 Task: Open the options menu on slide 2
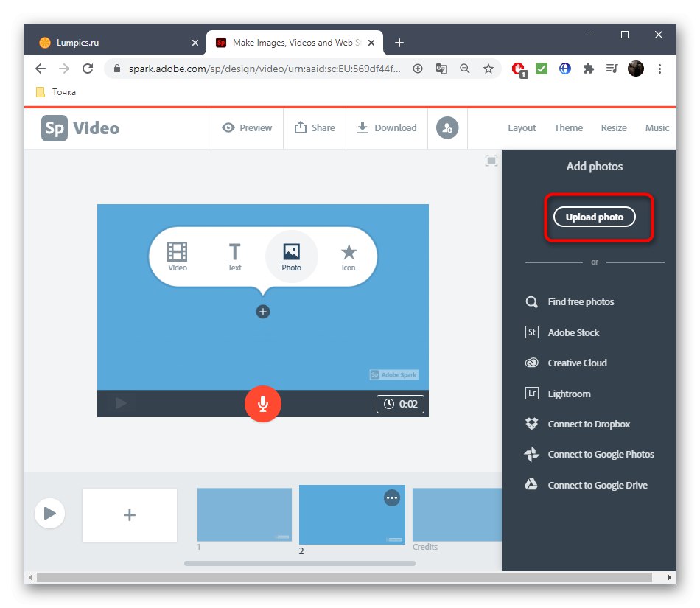(392, 498)
